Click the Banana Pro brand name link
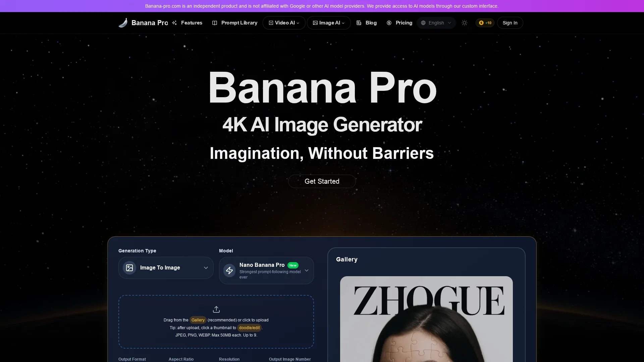 click(x=150, y=23)
